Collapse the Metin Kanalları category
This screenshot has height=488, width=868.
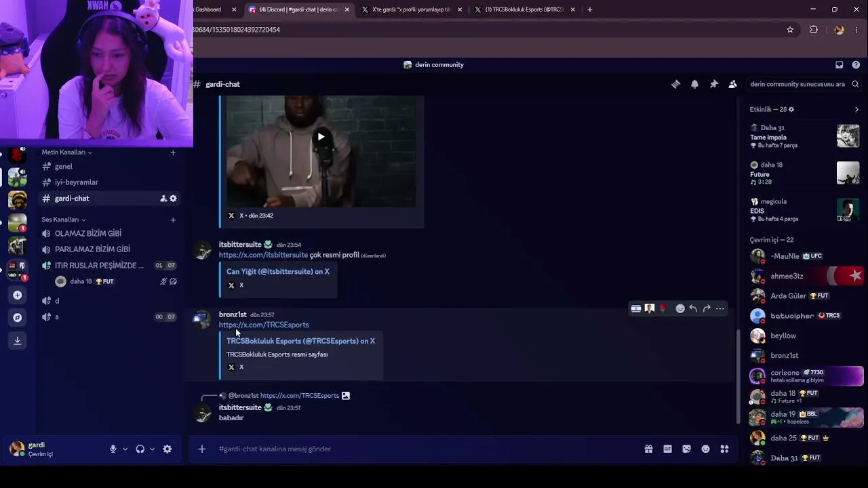pos(66,152)
